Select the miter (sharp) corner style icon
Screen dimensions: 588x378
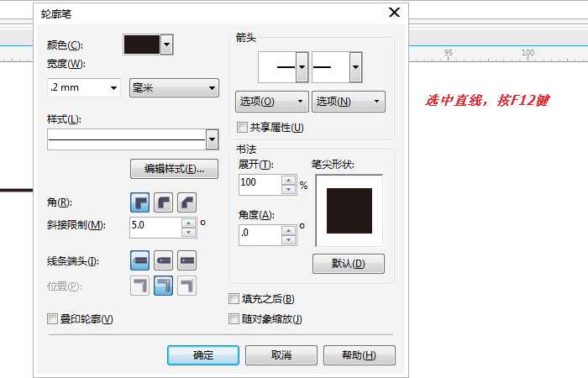pos(140,202)
